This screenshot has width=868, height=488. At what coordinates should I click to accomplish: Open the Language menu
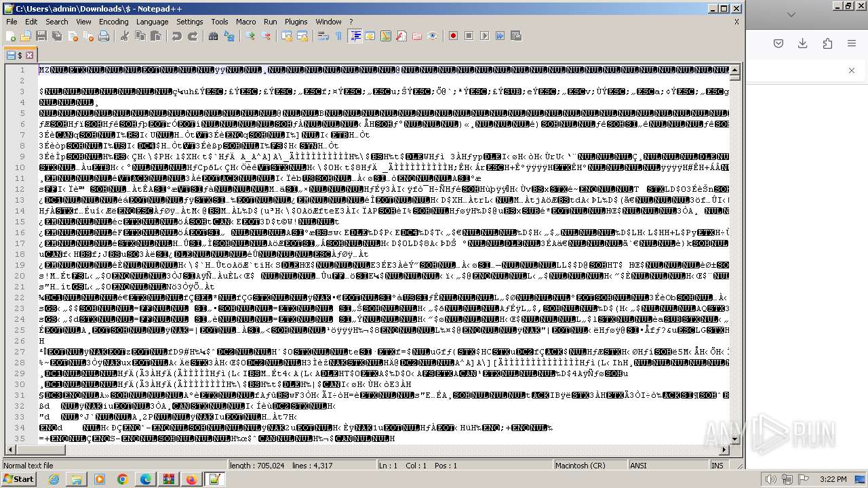(153, 22)
